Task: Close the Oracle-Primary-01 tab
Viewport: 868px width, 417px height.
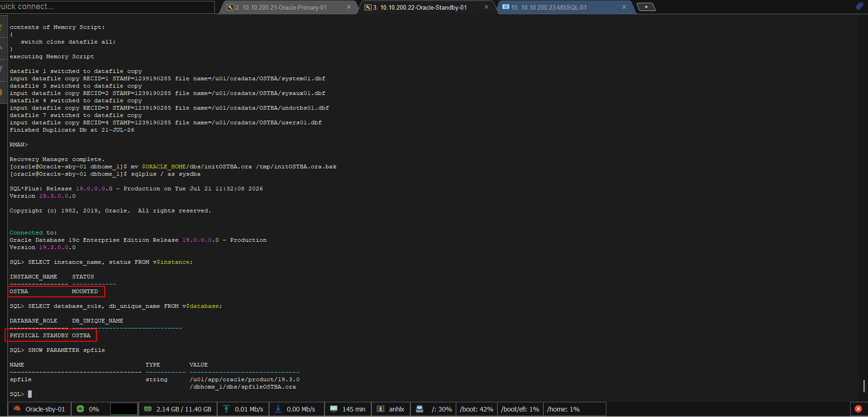Action: coord(349,7)
